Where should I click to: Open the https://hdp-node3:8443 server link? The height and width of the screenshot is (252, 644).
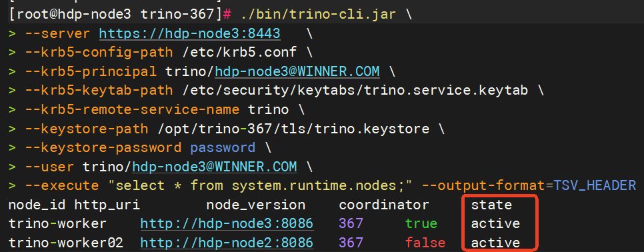(190, 33)
